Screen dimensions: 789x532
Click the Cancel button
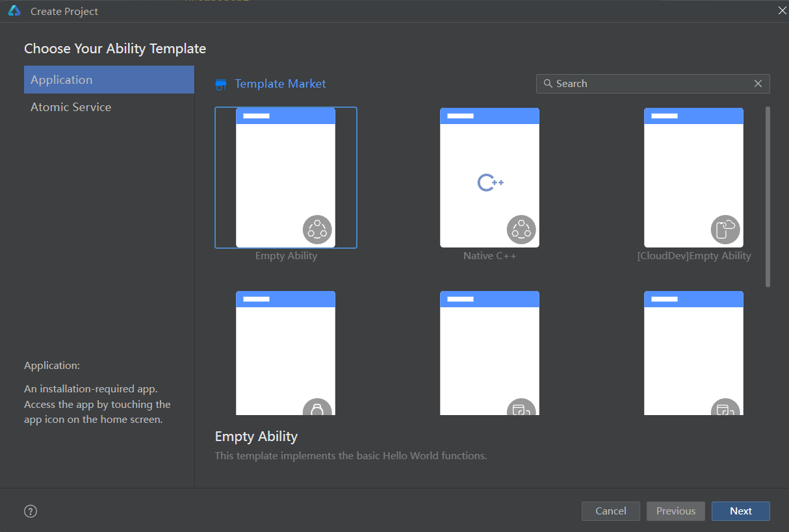[611, 511]
